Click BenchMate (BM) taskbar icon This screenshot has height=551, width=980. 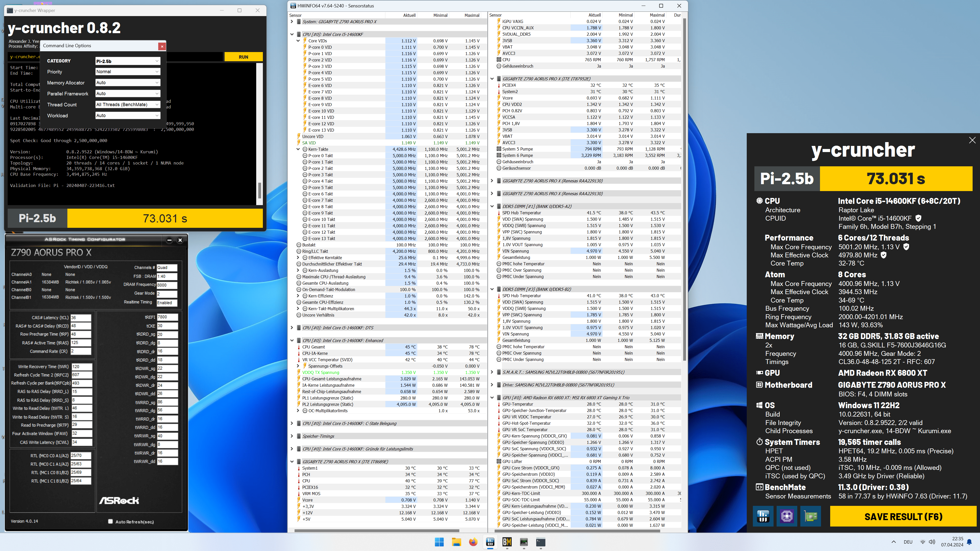pos(507,542)
